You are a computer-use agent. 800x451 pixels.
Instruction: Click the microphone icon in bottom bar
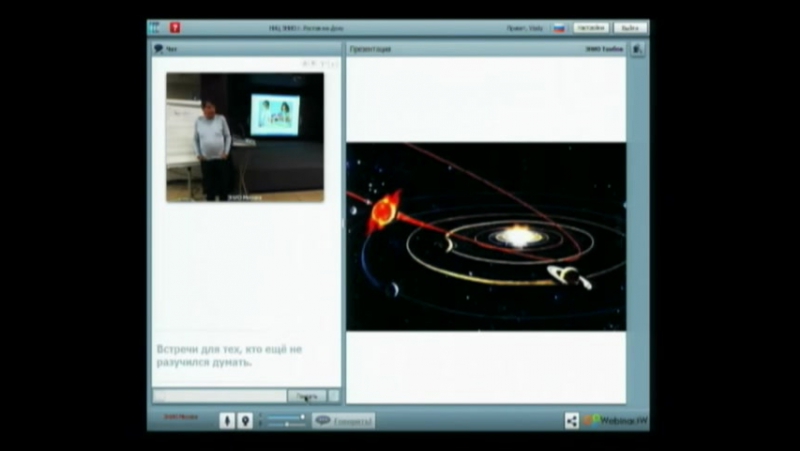[227, 421]
